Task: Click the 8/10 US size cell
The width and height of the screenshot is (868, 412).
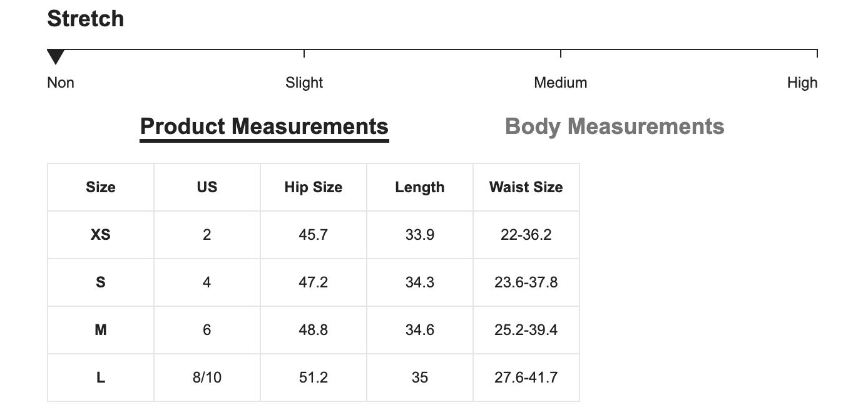Action: (207, 378)
